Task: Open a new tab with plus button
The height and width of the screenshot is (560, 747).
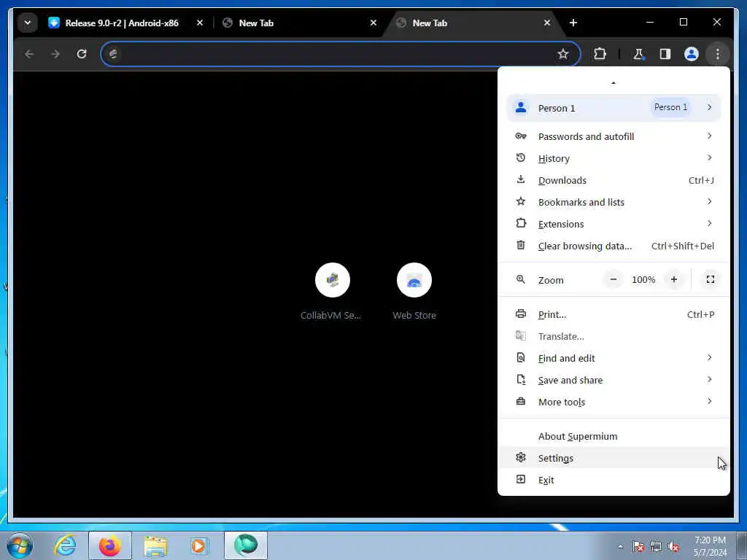Action: (x=573, y=23)
